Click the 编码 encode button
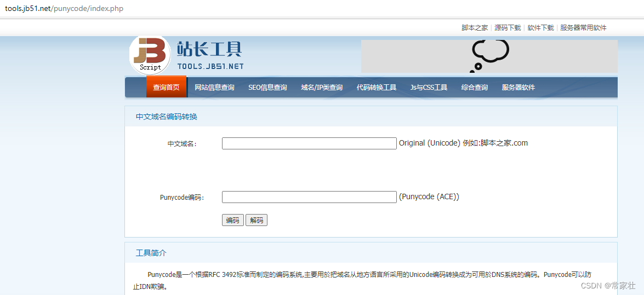The width and height of the screenshot is (644, 295). 233,221
